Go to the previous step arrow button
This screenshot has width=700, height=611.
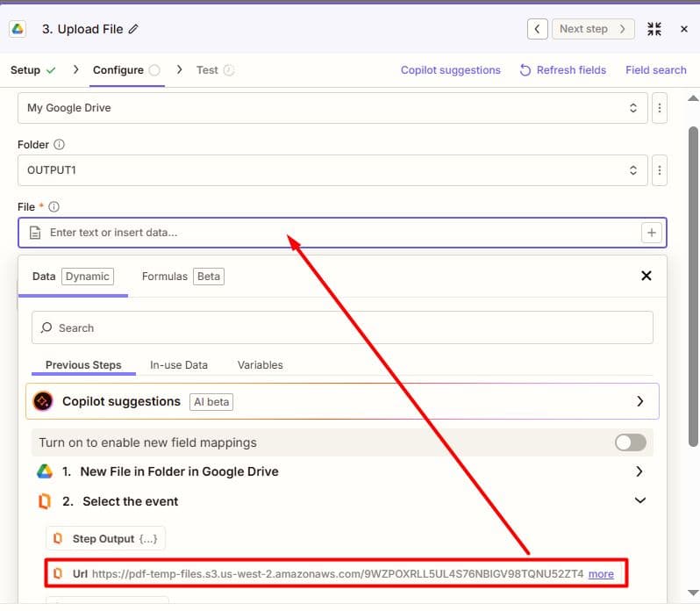(x=537, y=30)
